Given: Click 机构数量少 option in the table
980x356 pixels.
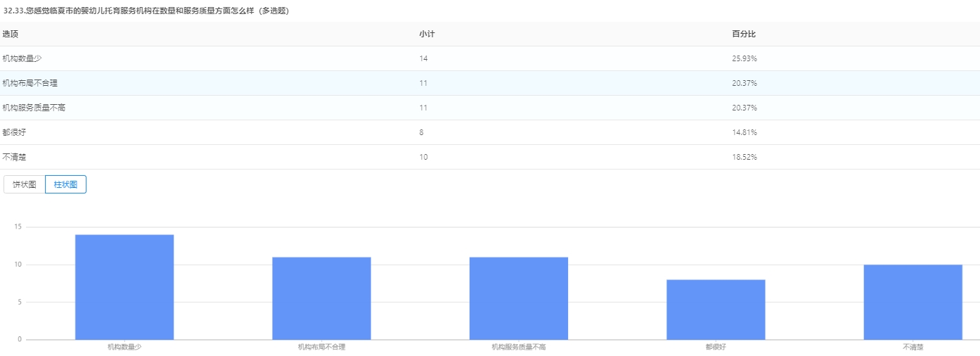Looking at the screenshot, I should (x=22, y=58).
